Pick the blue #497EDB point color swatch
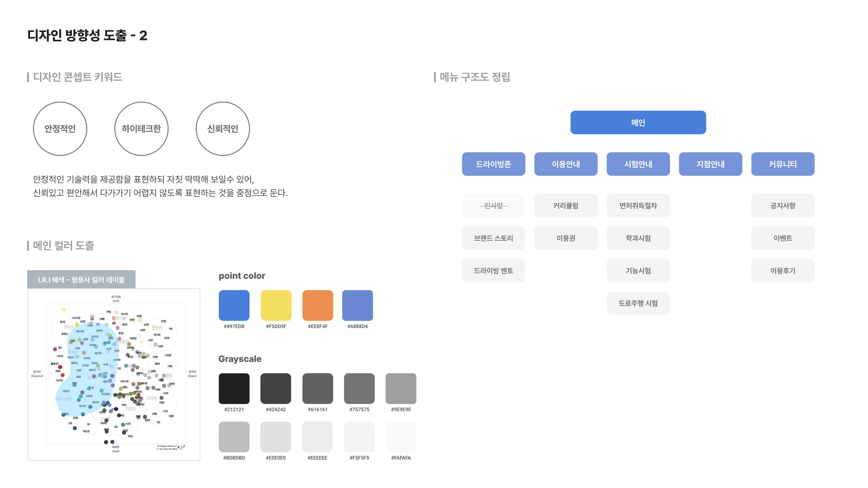868x488 pixels. pyautogui.click(x=234, y=305)
